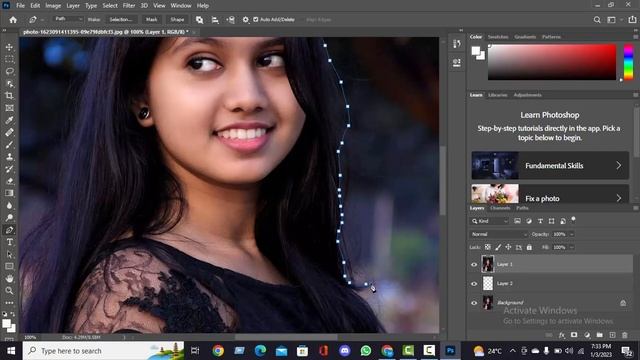Toggle lock transparent pixels
Screen dimensions: 640x360
[488, 247]
